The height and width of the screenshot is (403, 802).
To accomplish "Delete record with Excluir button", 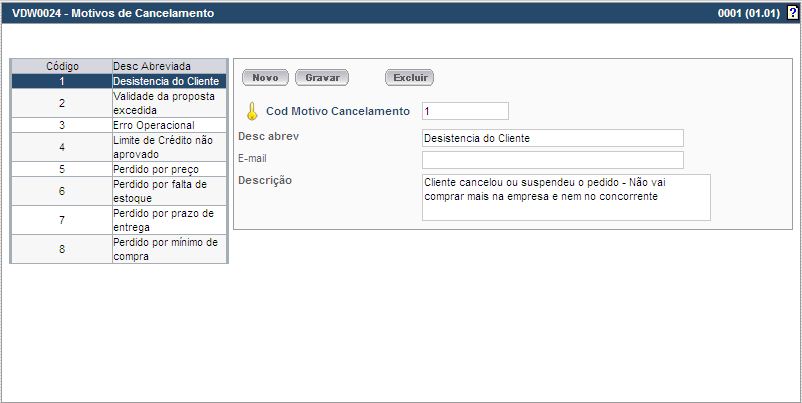I will [x=410, y=78].
